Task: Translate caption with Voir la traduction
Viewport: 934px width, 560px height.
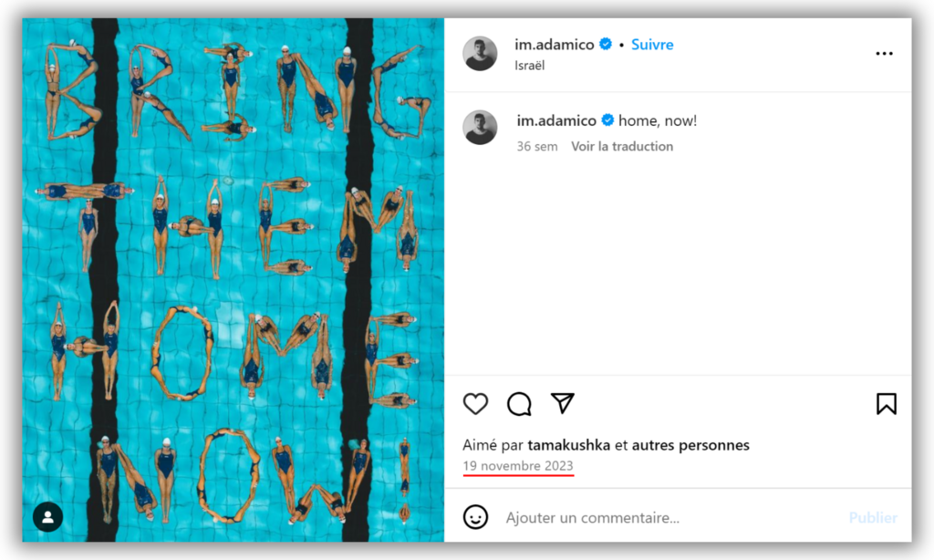Action: click(x=622, y=146)
